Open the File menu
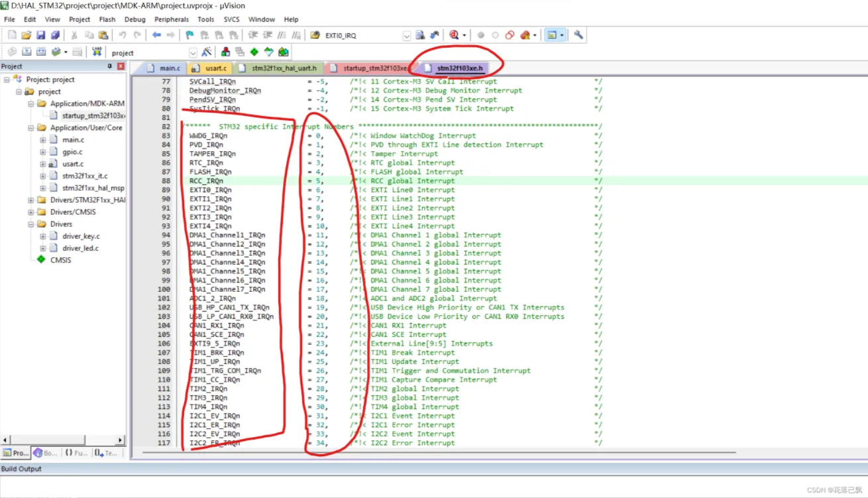Image resolution: width=868 pixels, height=498 pixels. pyautogui.click(x=9, y=19)
